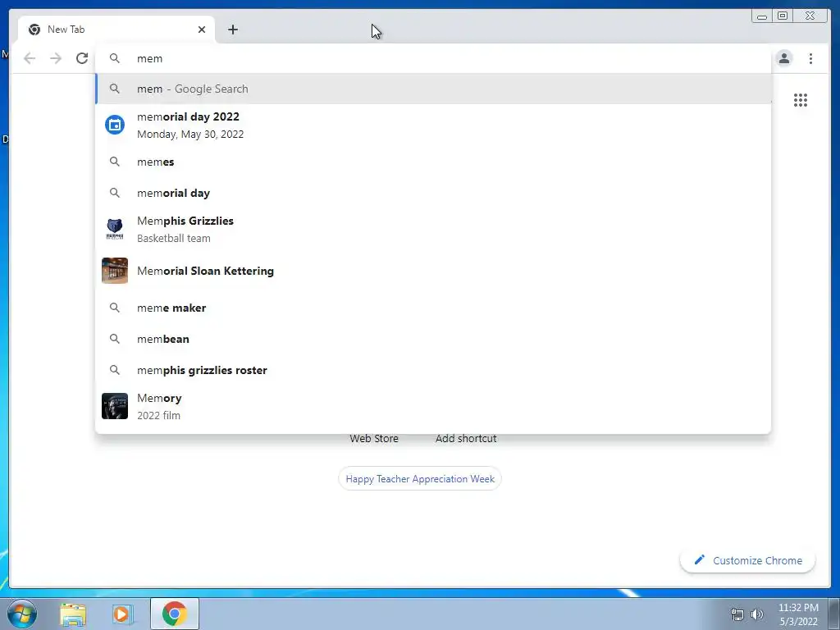
Task: Select the New Tab tab
Action: pos(116,30)
